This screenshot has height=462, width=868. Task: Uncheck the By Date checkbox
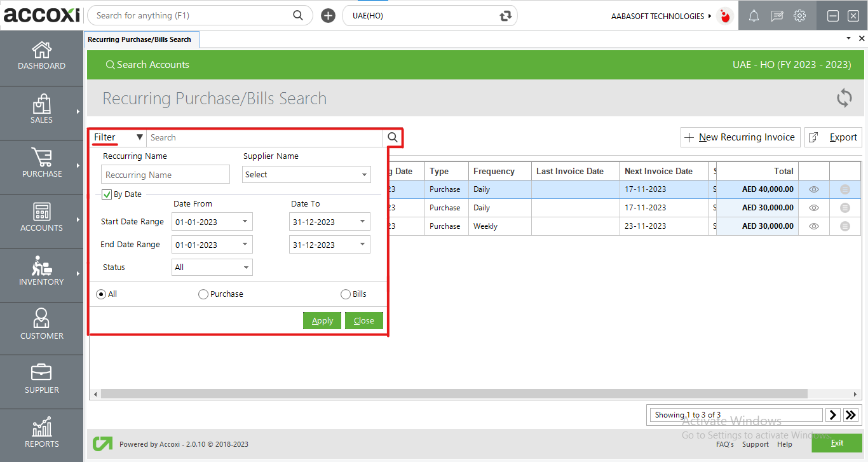coord(107,194)
